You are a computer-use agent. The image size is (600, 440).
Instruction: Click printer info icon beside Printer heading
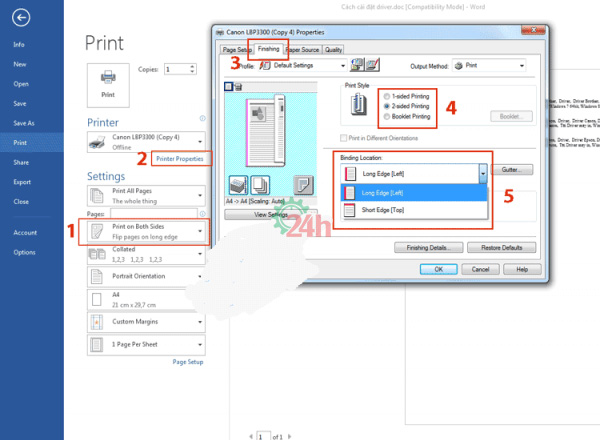[x=202, y=118]
